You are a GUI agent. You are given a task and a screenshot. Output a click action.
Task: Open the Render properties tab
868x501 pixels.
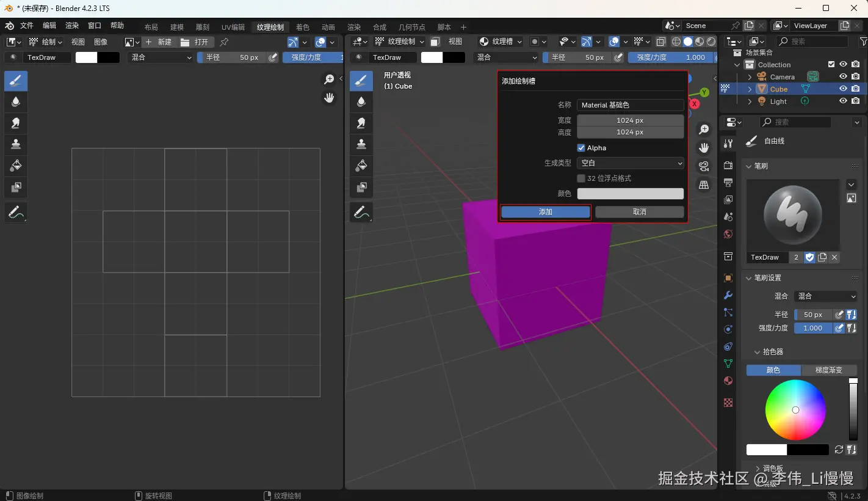[728, 166]
